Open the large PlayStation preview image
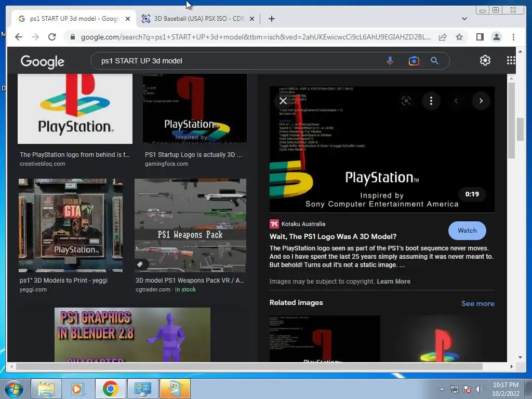This screenshot has height=399, width=532. (x=382, y=150)
